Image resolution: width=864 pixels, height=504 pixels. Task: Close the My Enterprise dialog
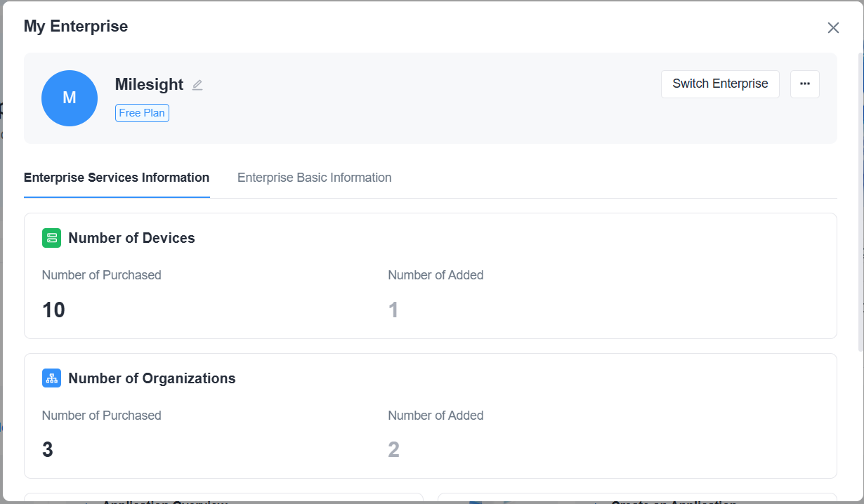point(833,27)
